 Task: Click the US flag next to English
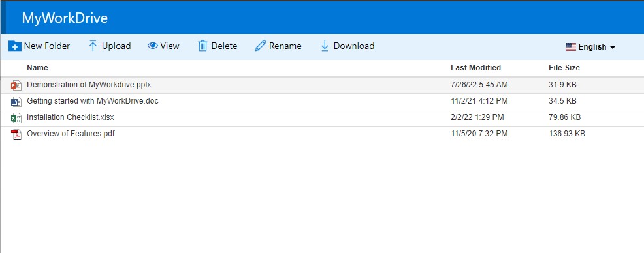(570, 47)
